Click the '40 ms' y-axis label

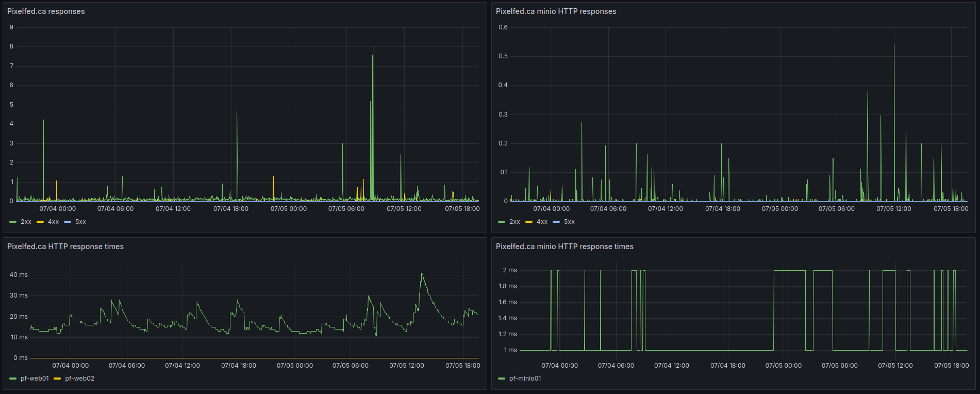point(19,275)
